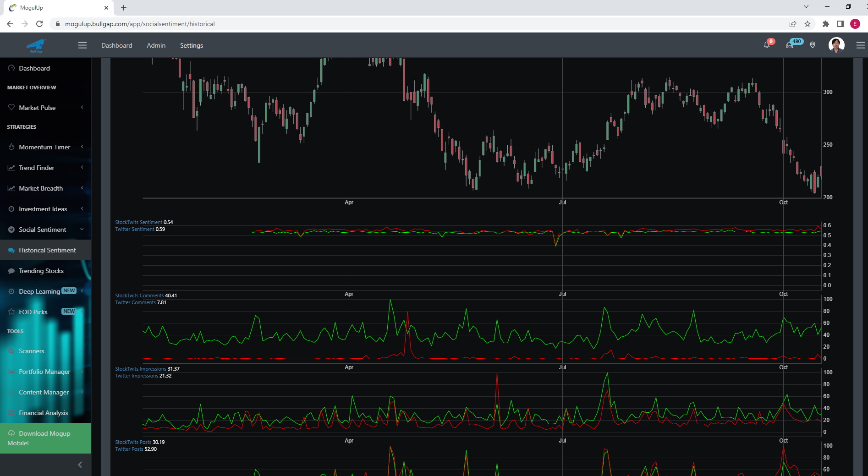Image resolution: width=868 pixels, height=476 pixels.
Task: Open the inbox messages icon with 480 badge
Action: (x=790, y=45)
